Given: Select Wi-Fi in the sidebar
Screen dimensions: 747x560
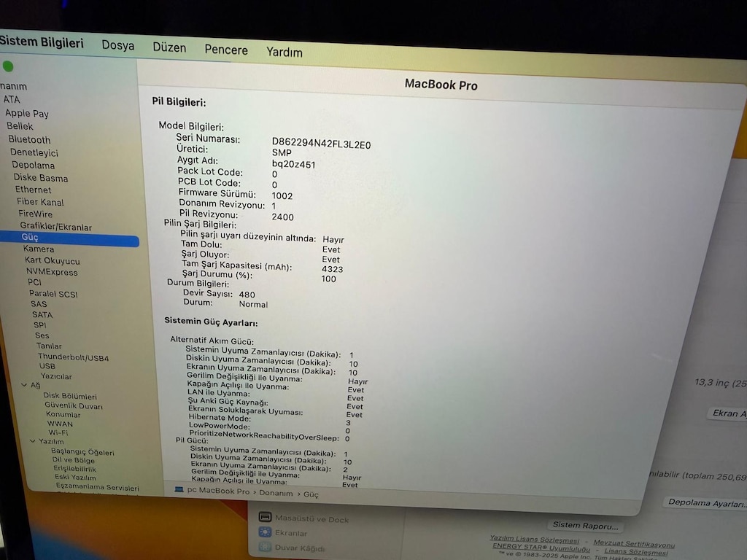Looking at the screenshot, I should point(58,433).
